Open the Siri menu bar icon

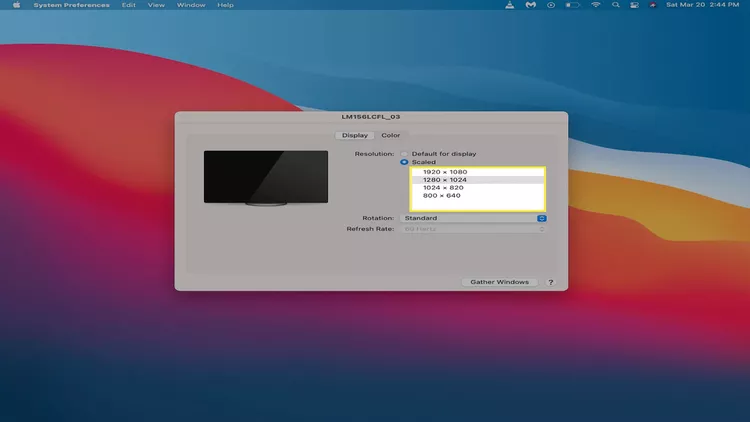tap(652, 5)
